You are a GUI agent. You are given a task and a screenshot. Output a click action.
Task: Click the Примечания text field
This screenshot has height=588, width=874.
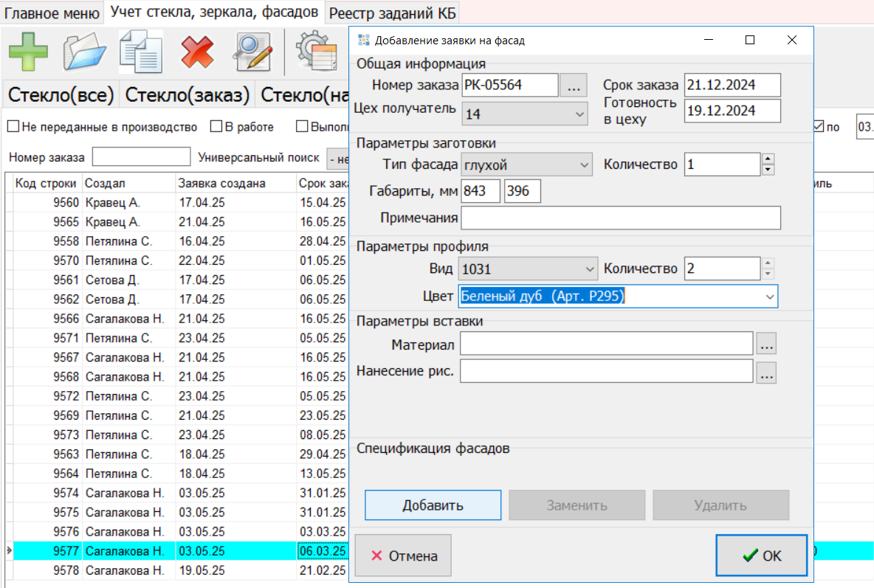[x=620, y=218]
